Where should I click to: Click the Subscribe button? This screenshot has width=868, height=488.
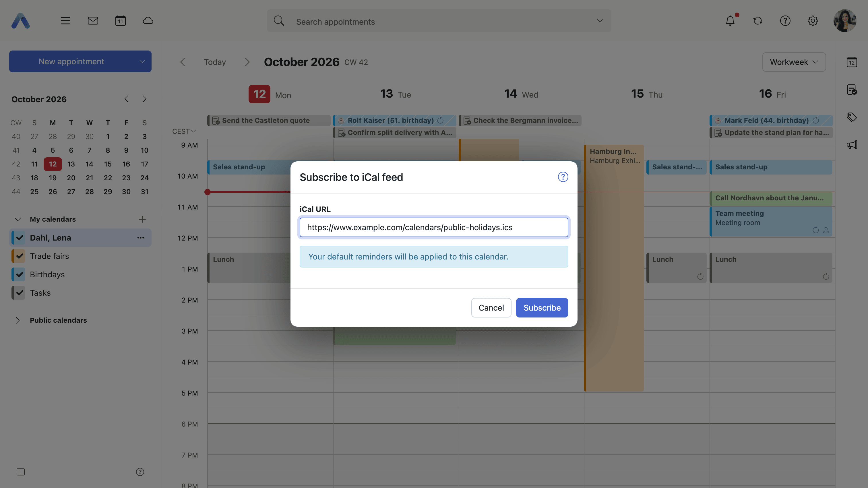[542, 308]
